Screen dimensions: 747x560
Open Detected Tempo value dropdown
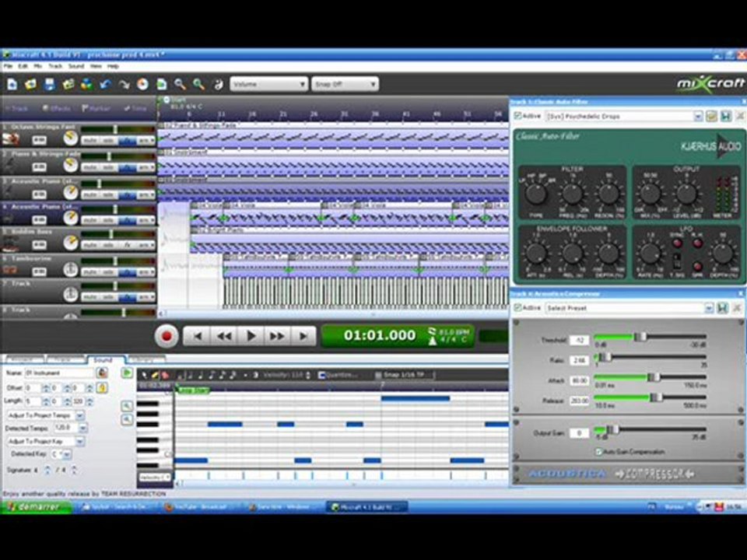(x=83, y=428)
